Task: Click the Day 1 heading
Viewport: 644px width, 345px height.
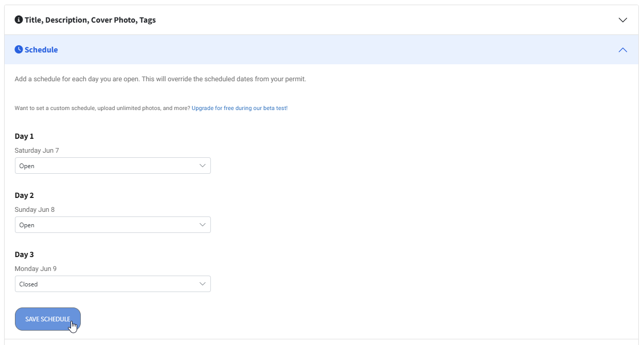Action: tap(24, 136)
